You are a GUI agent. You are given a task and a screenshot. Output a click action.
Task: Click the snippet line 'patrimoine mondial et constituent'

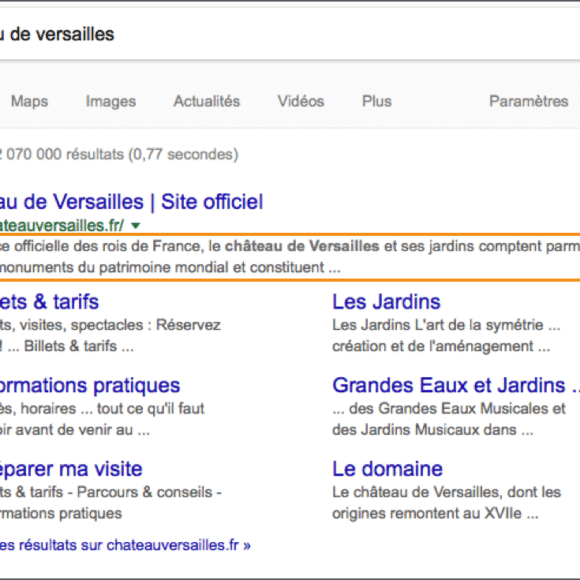point(211,267)
